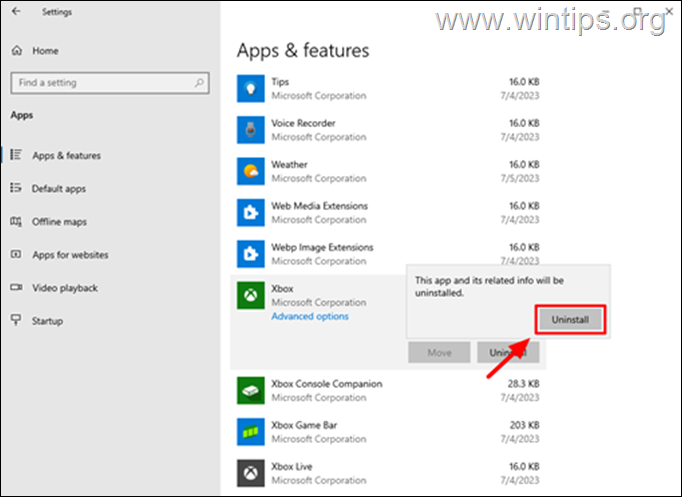Click the Xbox Live app icon
This screenshot has width=682, height=497.
pos(251,473)
